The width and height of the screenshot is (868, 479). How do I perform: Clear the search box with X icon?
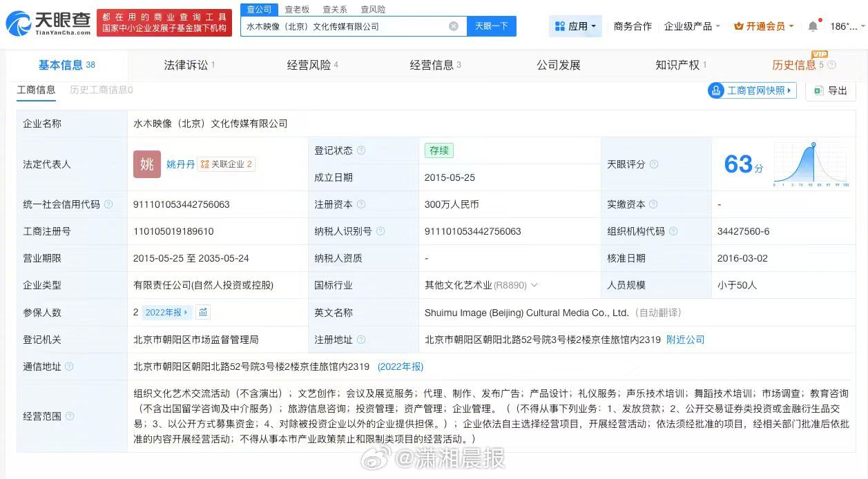point(454,26)
